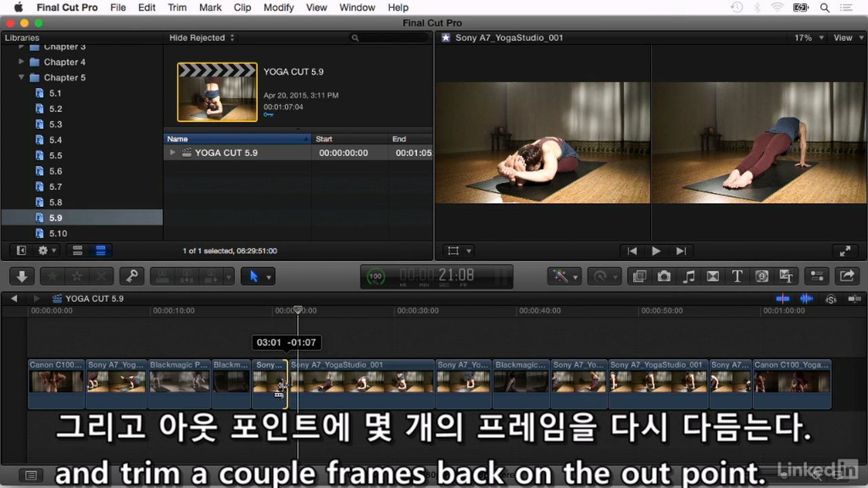This screenshot has height=488, width=868.
Task: Click the Import Media down-arrow button
Action: tap(22, 276)
